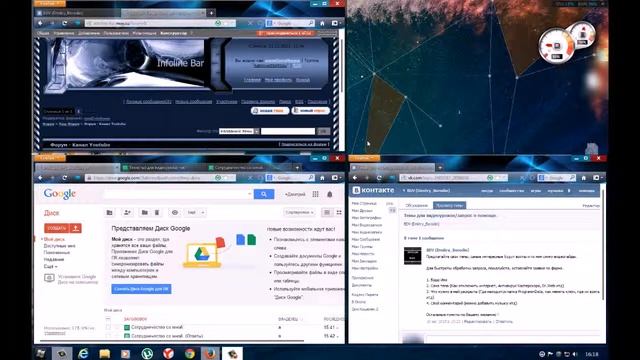
Task: Open the file explorer folder on the taskbar
Action: (x=104, y=353)
